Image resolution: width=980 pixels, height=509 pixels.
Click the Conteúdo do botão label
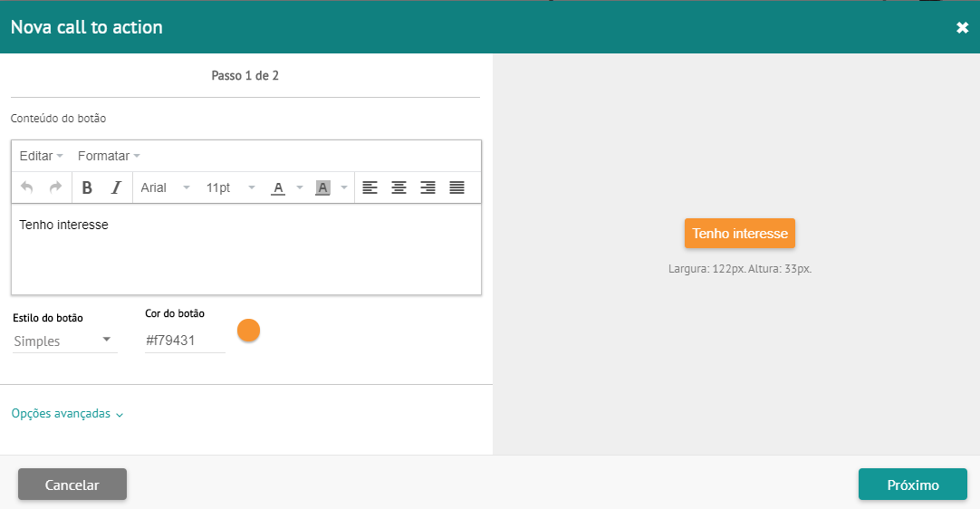[58, 118]
